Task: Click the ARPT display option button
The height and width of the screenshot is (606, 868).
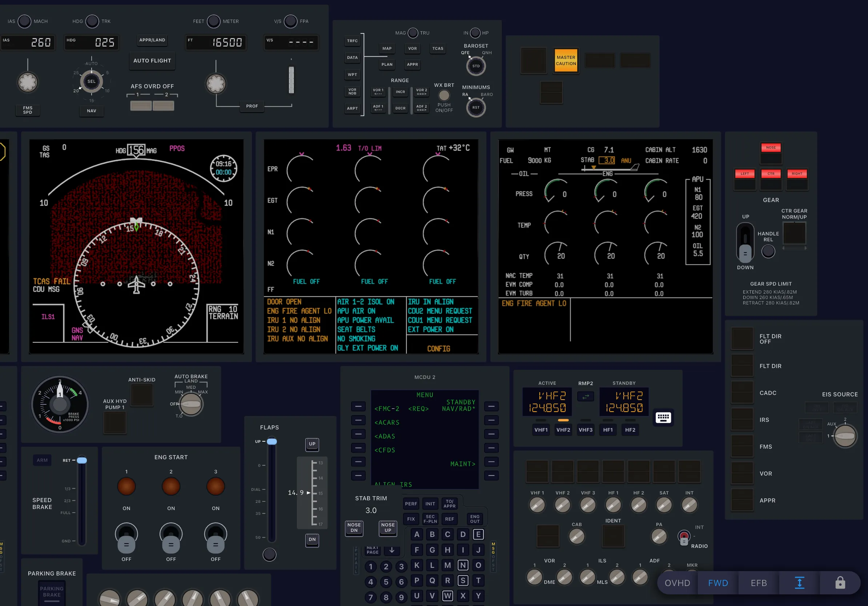Action: 352,108
